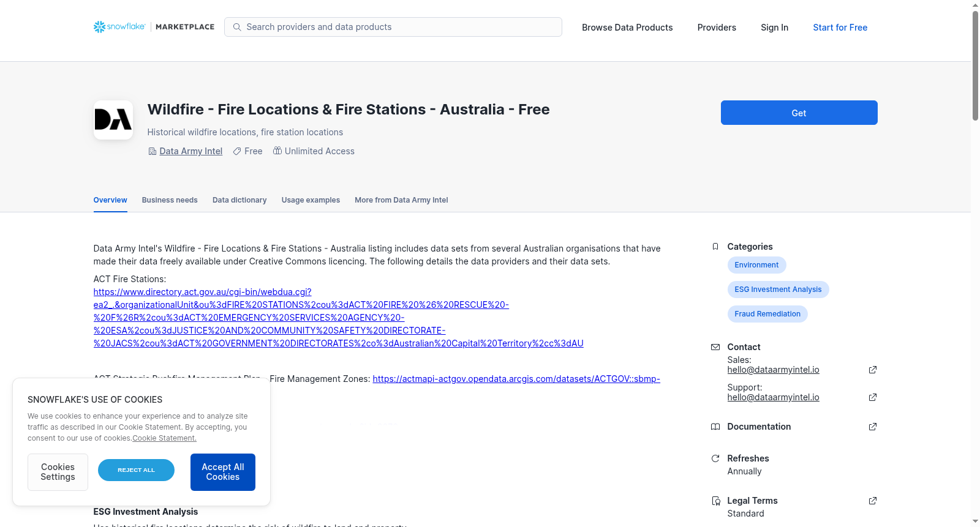Click the scrollbar up arrow
Viewport: 980px width, 527px height.
pyautogui.click(x=975, y=5)
